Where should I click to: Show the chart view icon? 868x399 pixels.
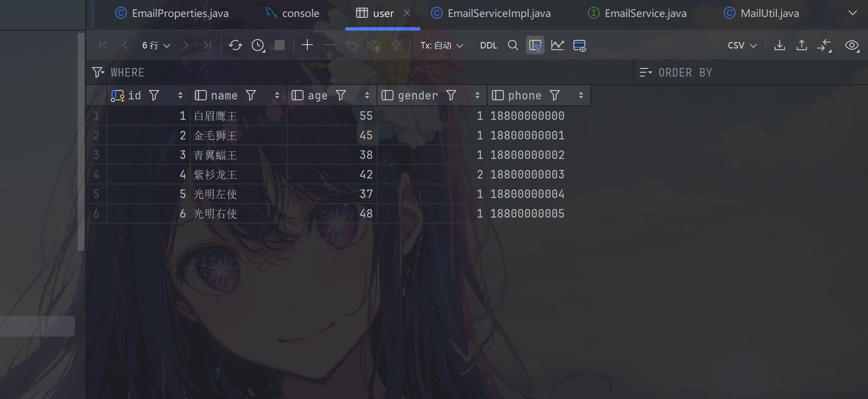[x=557, y=45]
